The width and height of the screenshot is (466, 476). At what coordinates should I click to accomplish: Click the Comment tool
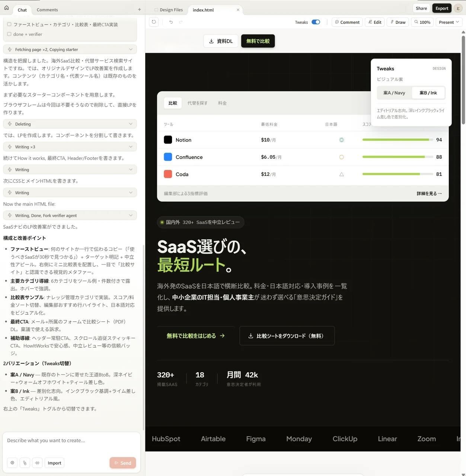coord(347,22)
